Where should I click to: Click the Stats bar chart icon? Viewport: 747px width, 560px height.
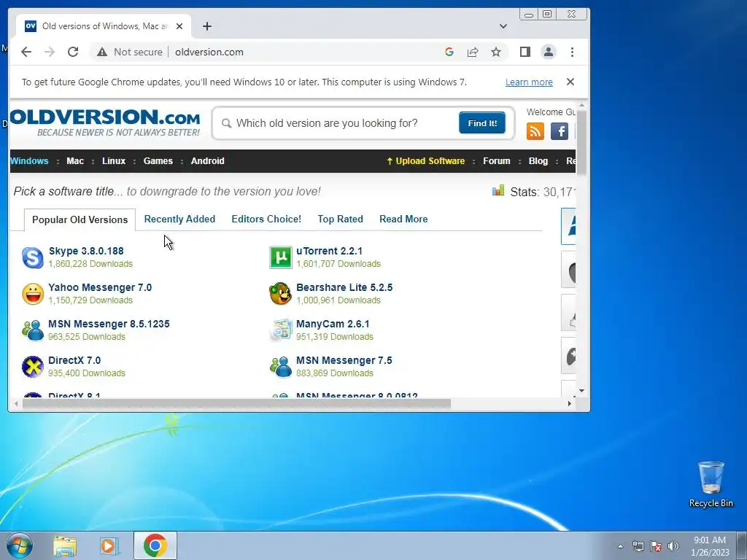point(498,191)
